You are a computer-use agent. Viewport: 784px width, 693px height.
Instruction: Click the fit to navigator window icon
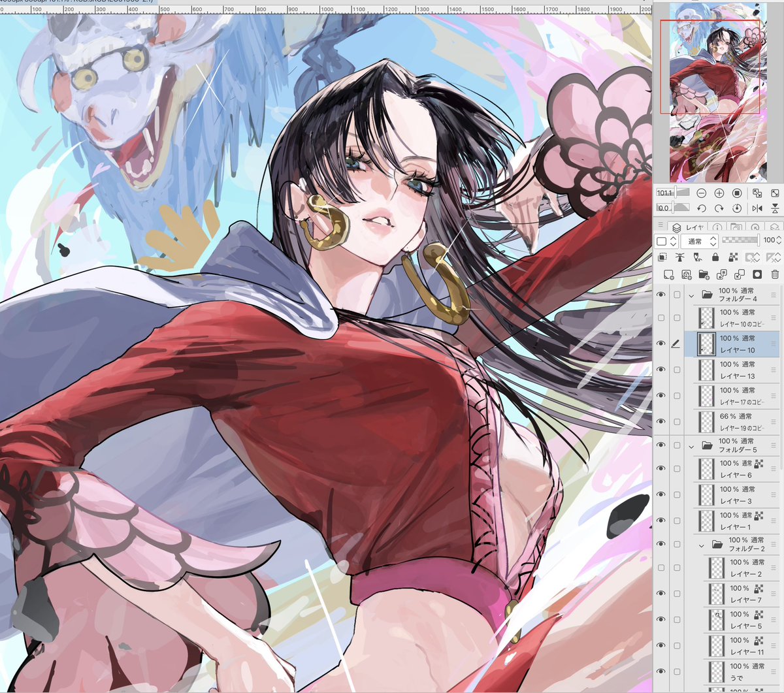pos(775,193)
